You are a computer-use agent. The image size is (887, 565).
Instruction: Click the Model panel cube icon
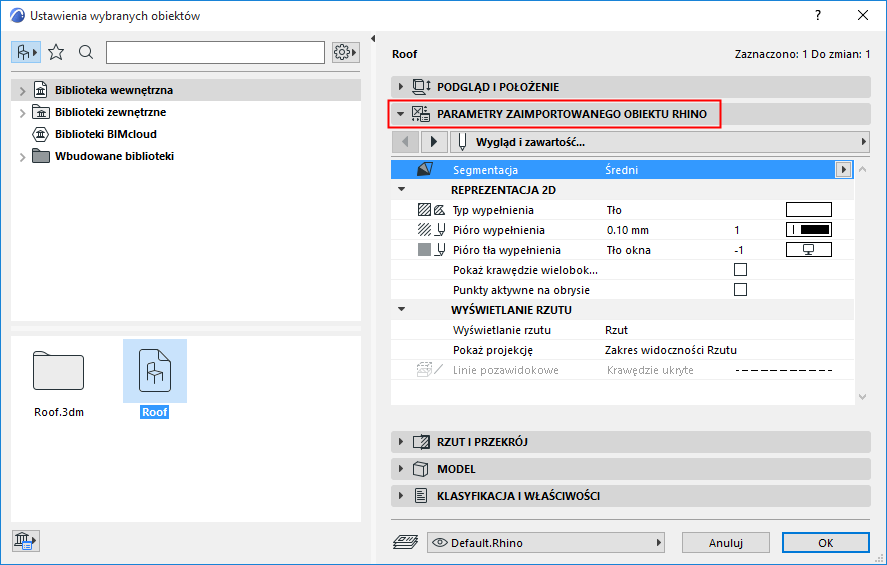tap(420, 469)
